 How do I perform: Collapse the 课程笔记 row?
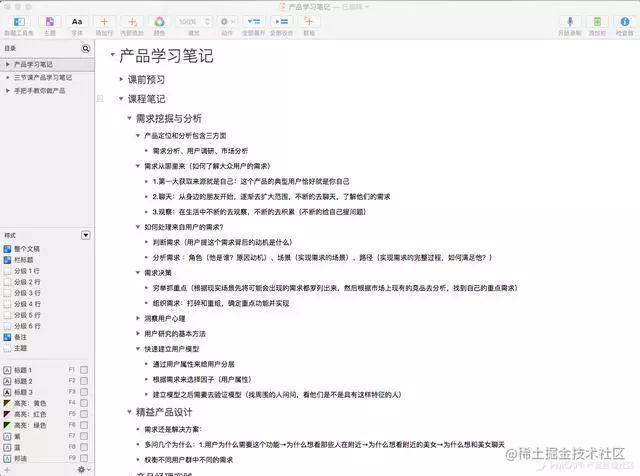(121, 98)
